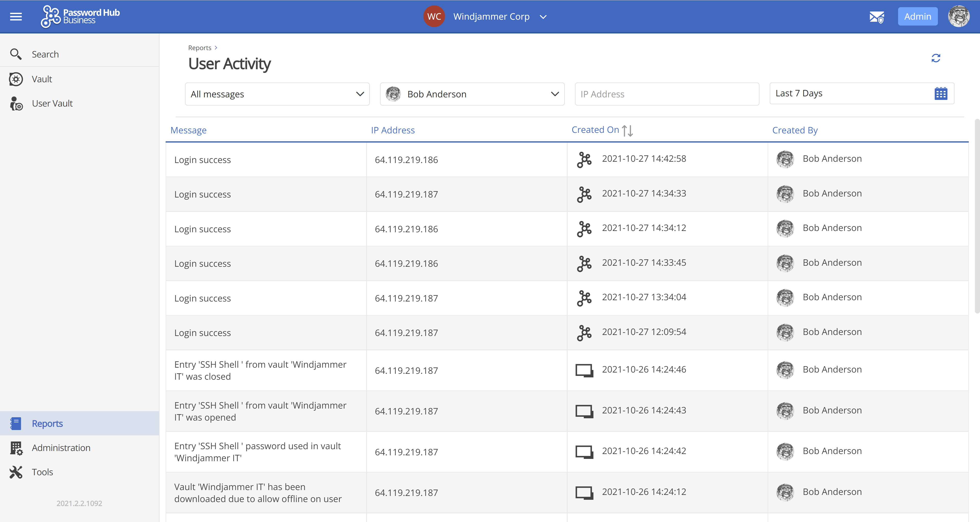This screenshot has height=522, width=980.
Task: Select User Vault in sidebar
Action: [x=52, y=103]
